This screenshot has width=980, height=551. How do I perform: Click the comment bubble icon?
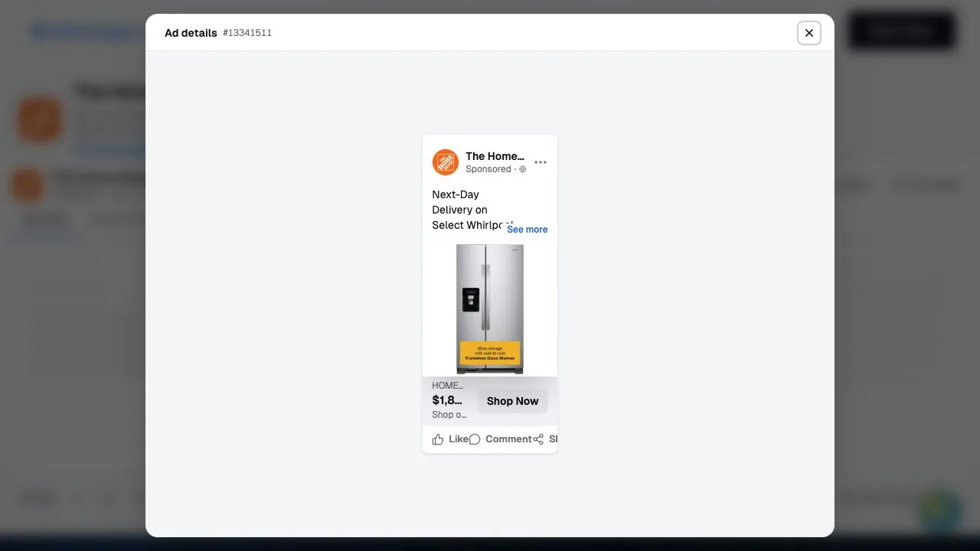point(475,439)
